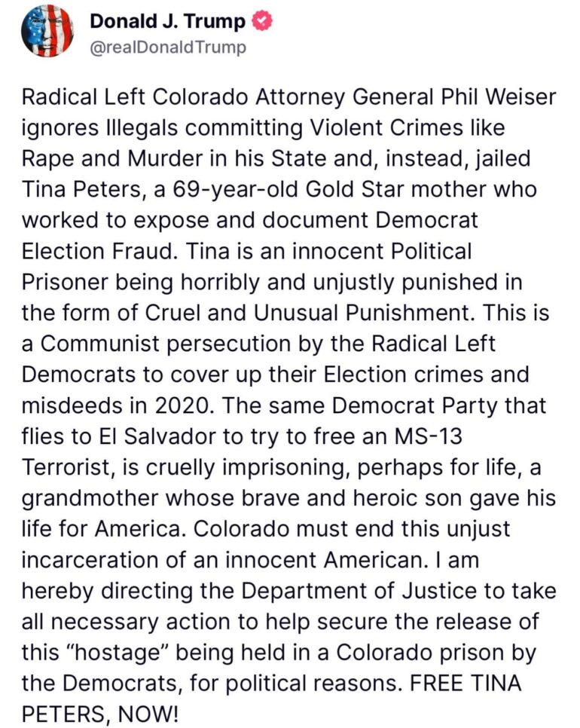Click the bold Donald J. Trump header text
The image size is (580, 728).
point(167,21)
